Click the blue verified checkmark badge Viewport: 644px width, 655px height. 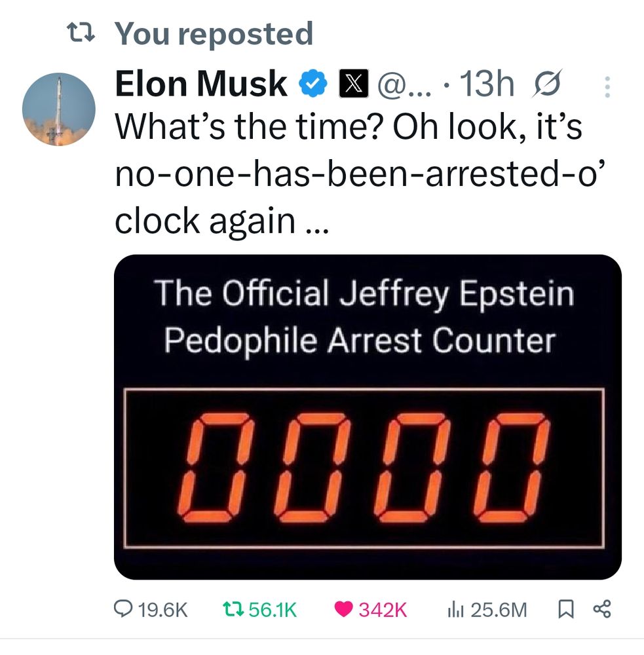coord(313,84)
